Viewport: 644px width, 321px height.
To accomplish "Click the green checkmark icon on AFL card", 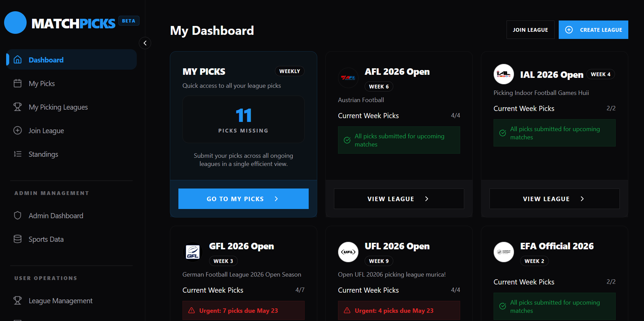I will [347, 140].
